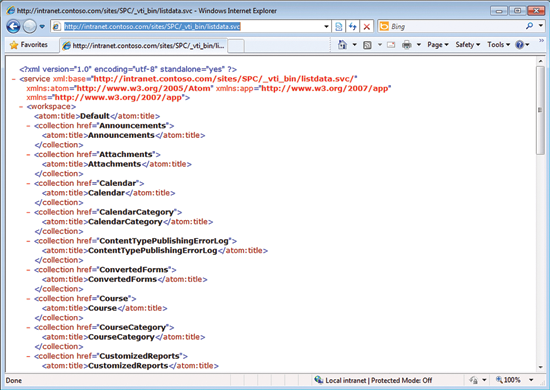Select the listdata.svc browser tab

(144, 46)
